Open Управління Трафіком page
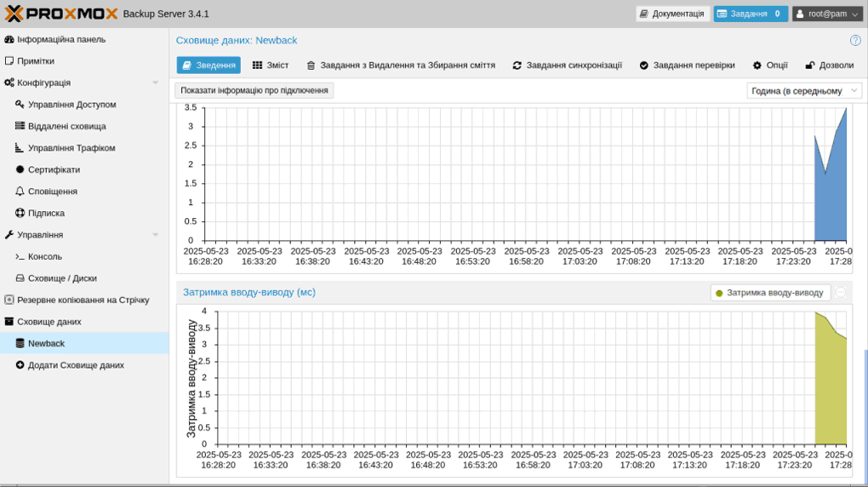This screenshot has width=868, height=487. click(71, 148)
